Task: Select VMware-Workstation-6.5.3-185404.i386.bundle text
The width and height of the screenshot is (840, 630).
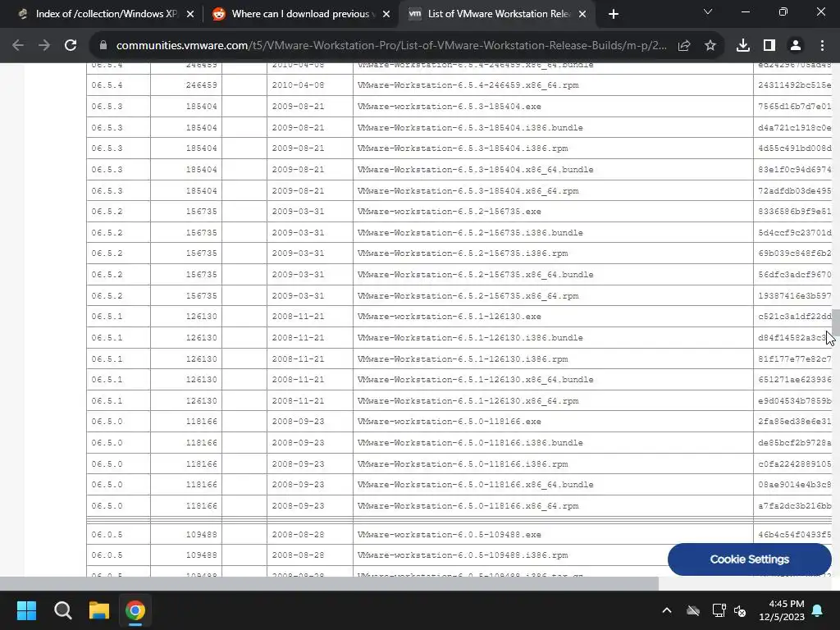Action: [470, 127]
